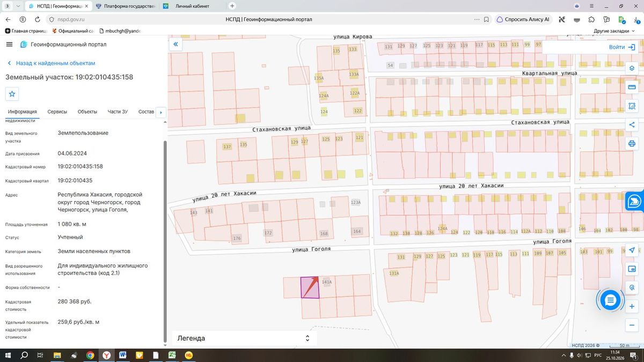Activate the area search tool icon
Image resolution: width=644 pixels, height=362 pixels.
click(x=632, y=106)
